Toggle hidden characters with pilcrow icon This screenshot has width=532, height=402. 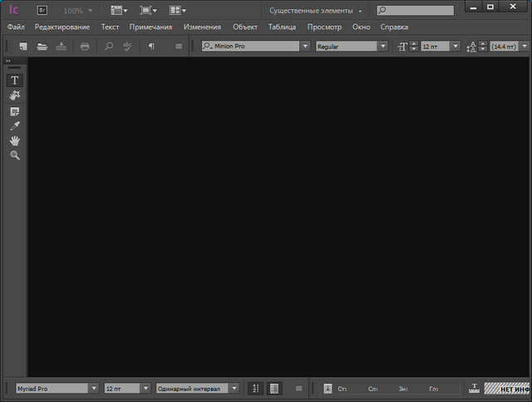(x=150, y=47)
